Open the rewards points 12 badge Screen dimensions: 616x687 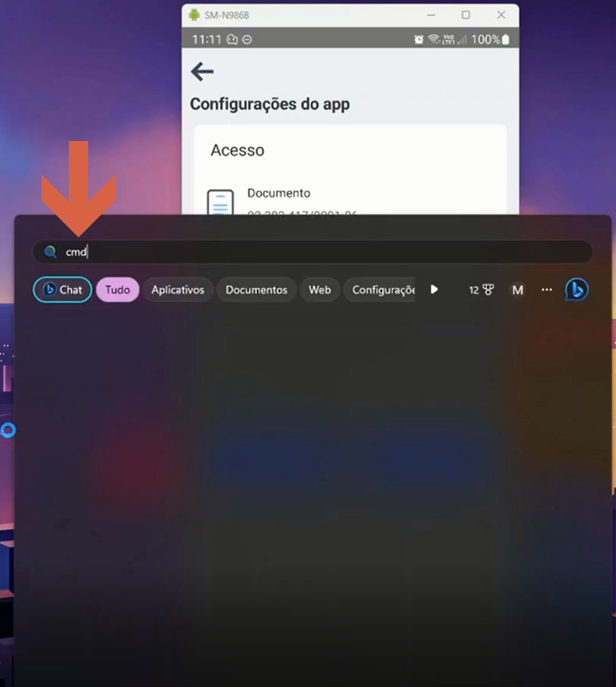click(481, 289)
